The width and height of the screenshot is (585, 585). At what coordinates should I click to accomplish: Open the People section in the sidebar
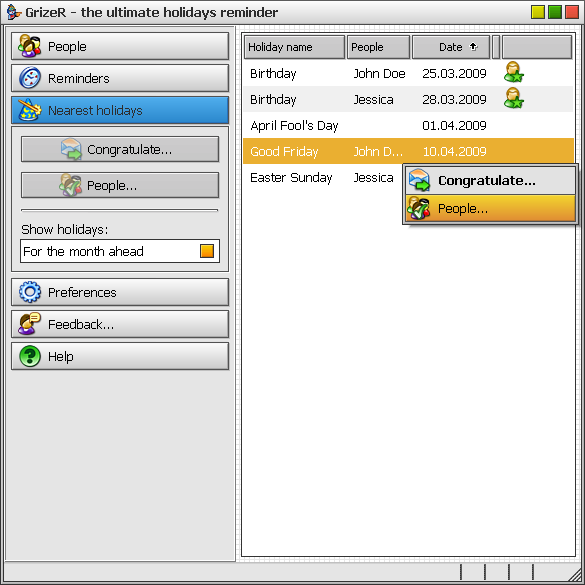pyautogui.click(x=120, y=46)
